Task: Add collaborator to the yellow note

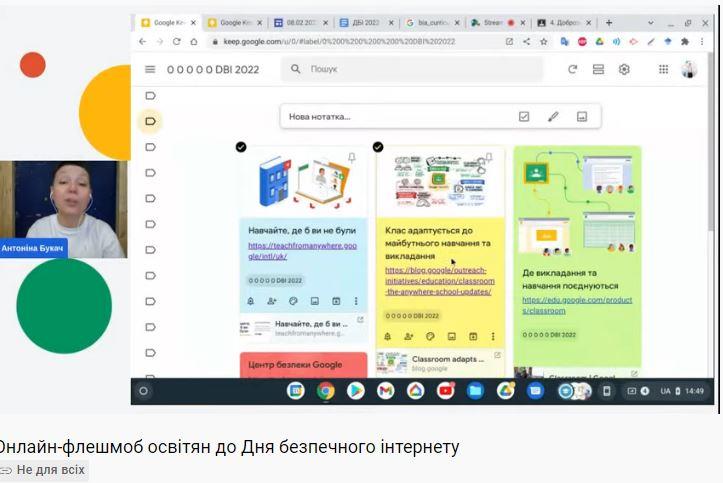Action: point(409,336)
